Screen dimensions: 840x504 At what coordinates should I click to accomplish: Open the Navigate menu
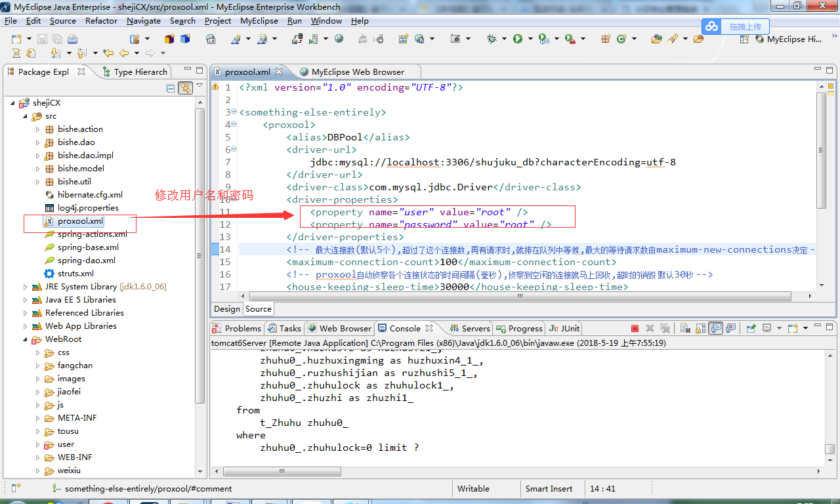click(x=143, y=20)
